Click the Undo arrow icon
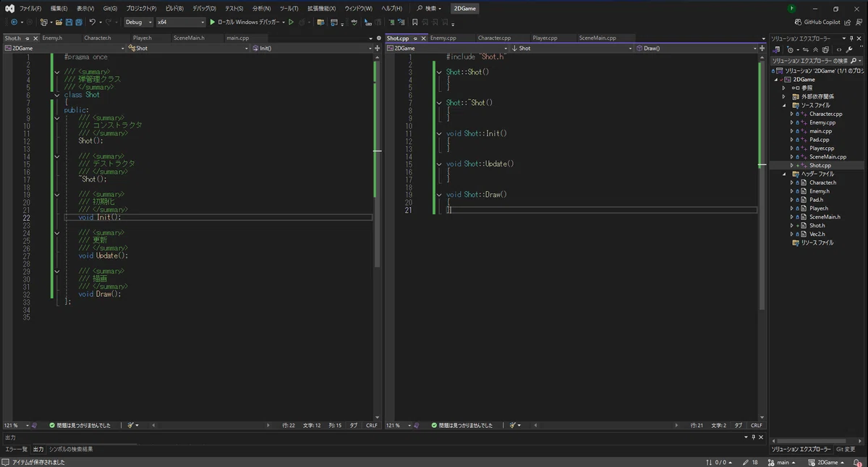The image size is (868, 467). pyautogui.click(x=93, y=22)
